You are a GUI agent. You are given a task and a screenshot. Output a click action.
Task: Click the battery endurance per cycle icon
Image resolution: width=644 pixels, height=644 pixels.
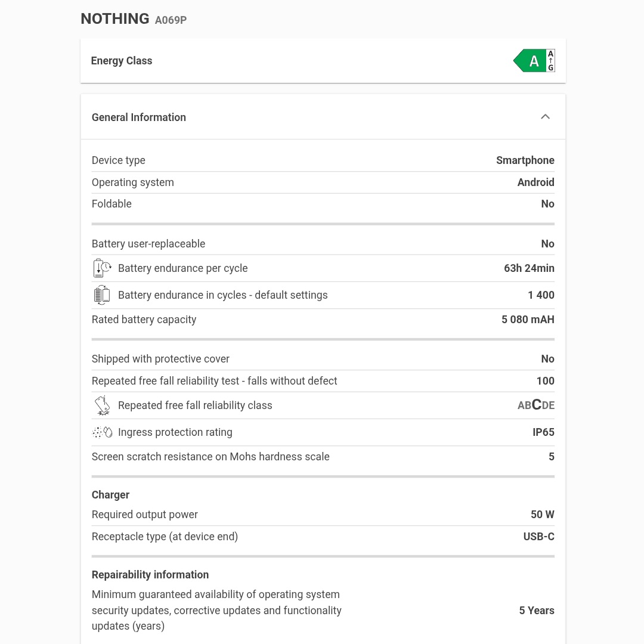pyautogui.click(x=102, y=268)
